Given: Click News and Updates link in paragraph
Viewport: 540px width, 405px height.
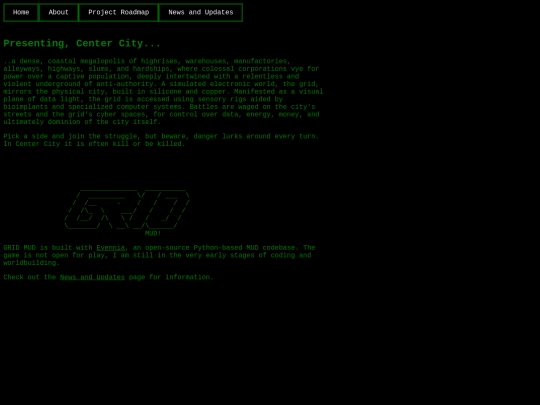Looking at the screenshot, I should coord(92,277).
